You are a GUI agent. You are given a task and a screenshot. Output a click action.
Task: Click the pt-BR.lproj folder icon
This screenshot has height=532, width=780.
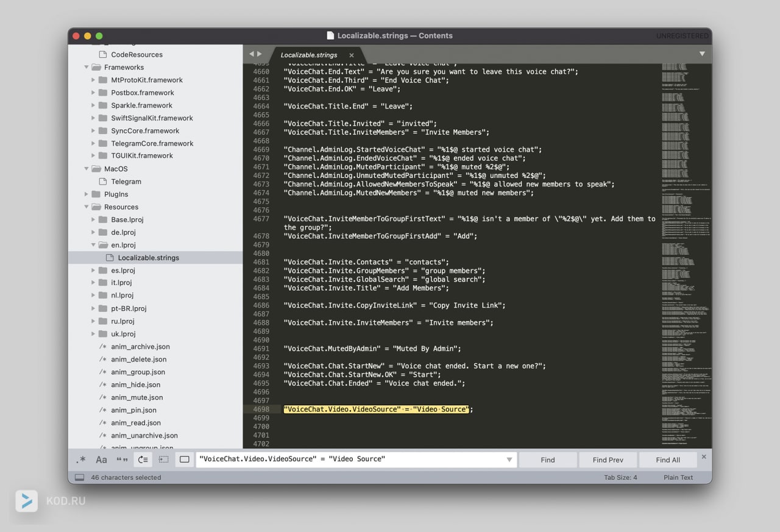pos(103,308)
